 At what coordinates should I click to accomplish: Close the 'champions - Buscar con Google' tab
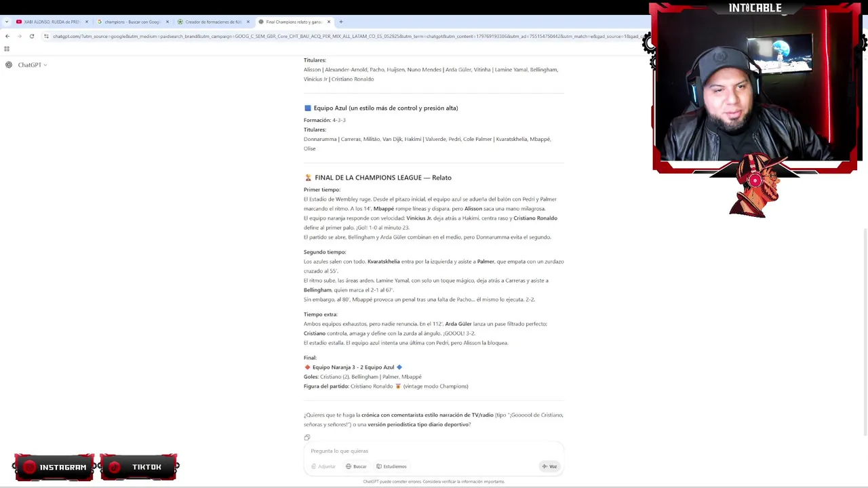pyautogui.click(x=167, y=22)
